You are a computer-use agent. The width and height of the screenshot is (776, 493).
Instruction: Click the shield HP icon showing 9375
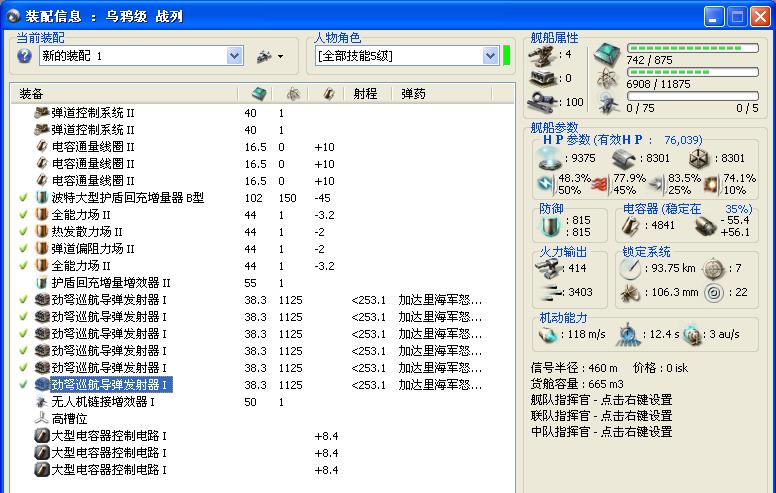point(550,158)
